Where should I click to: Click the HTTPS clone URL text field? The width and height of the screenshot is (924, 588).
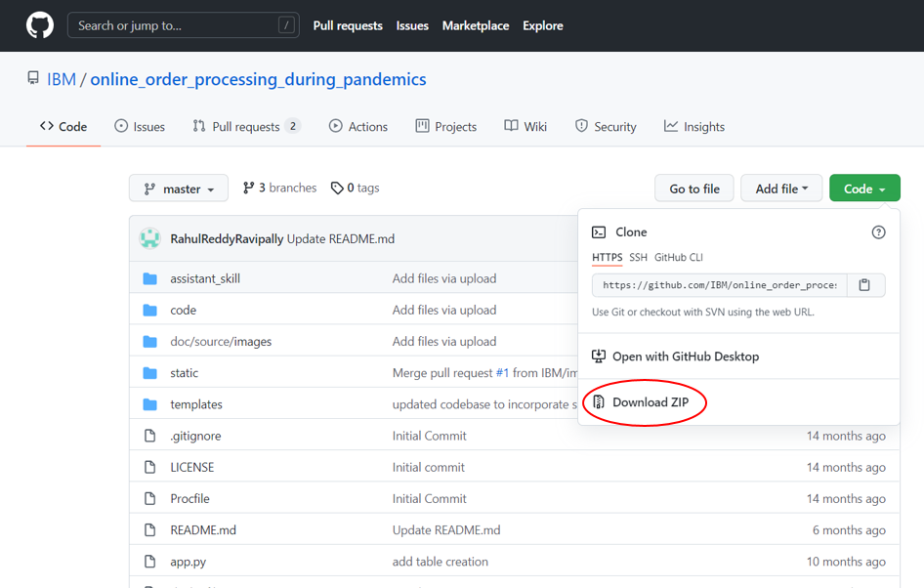(x=720, y=285)
